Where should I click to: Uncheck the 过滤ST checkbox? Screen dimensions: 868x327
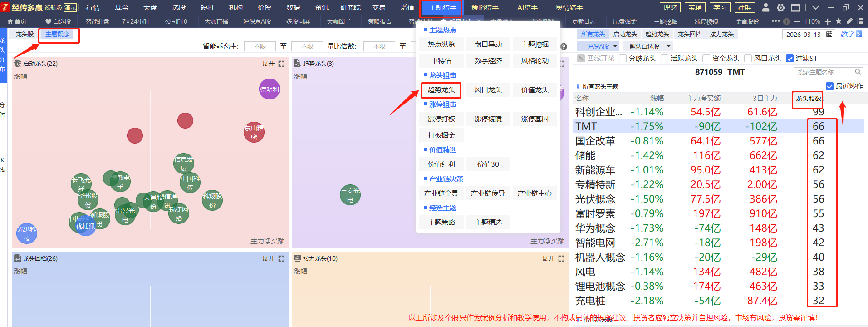[x=790, y=58]
